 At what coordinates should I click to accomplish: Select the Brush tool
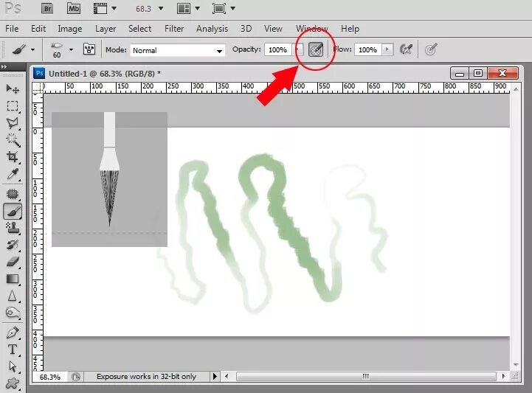[13, 212]
